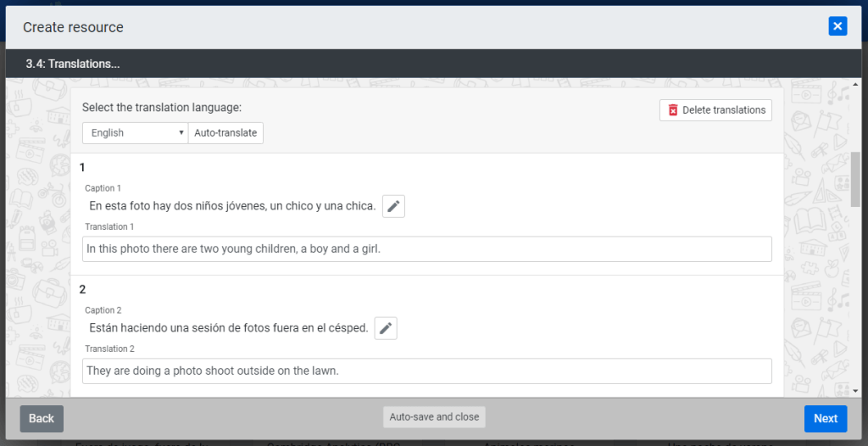
Task: Click into the Translation 1 text field
Action: tap(427, 248)
